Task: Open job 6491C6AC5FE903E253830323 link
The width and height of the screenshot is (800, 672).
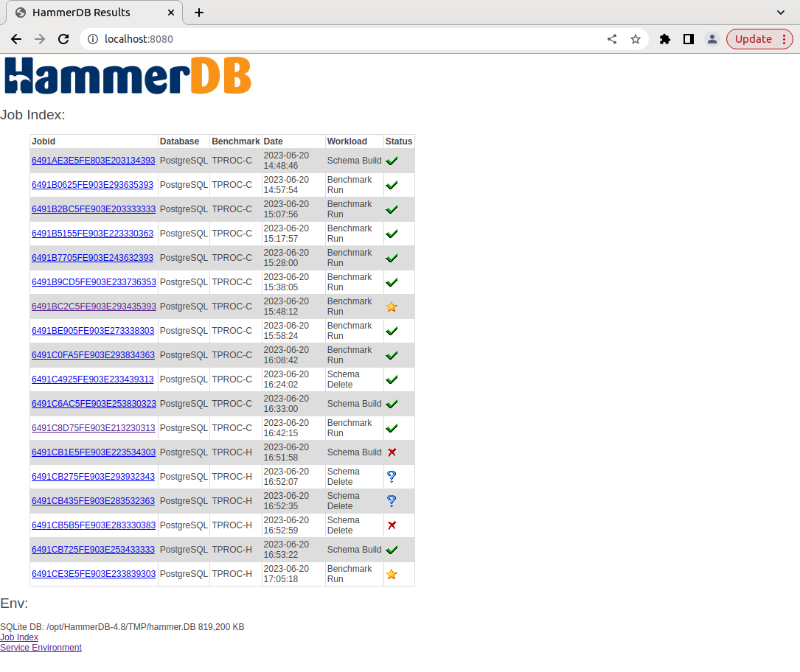Action: click(94, 404)
